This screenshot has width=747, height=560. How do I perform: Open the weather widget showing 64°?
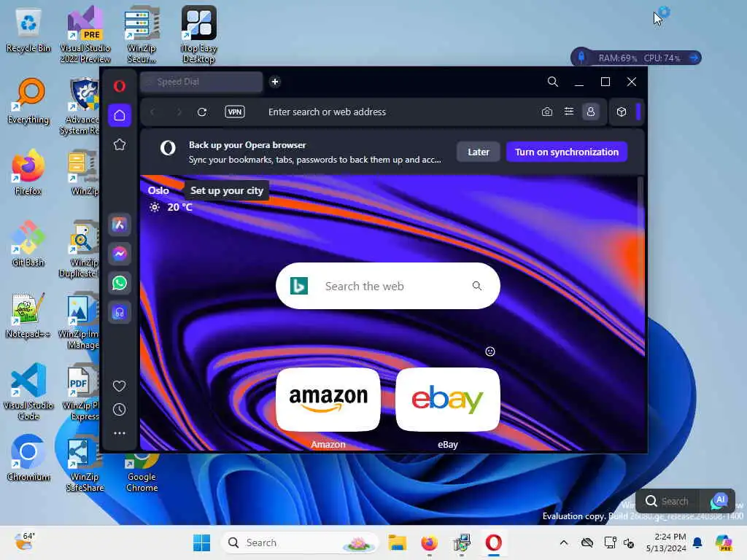click(24, 542)
